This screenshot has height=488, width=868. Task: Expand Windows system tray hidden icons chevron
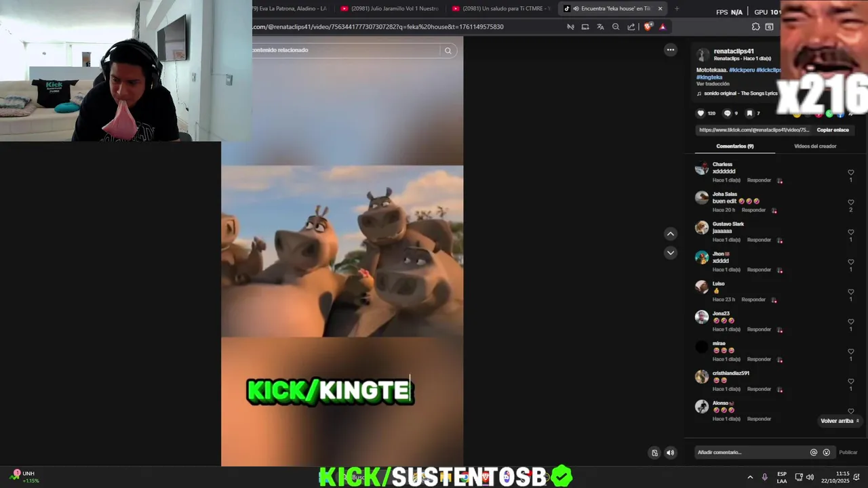[x=750, y=477]
